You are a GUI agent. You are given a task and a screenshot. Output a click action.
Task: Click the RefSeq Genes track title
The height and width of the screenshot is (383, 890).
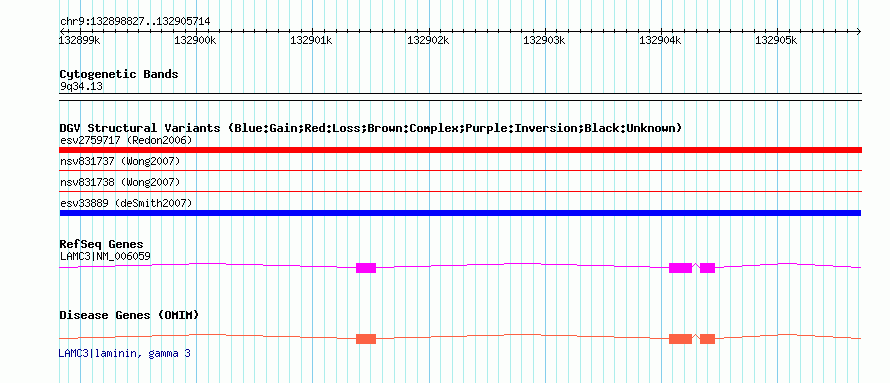[102, 245]
